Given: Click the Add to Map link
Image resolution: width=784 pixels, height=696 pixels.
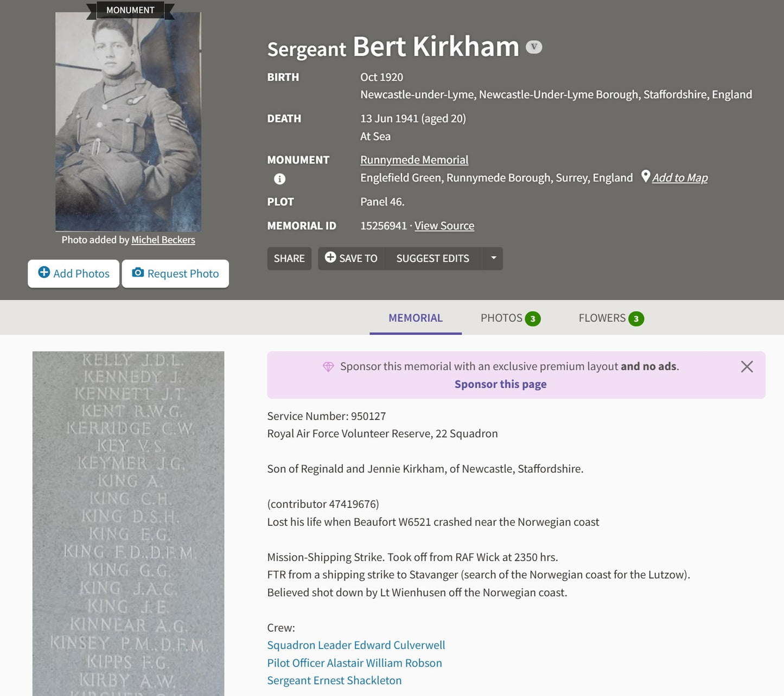Looking at the screenshot, I should click(680, 178).
